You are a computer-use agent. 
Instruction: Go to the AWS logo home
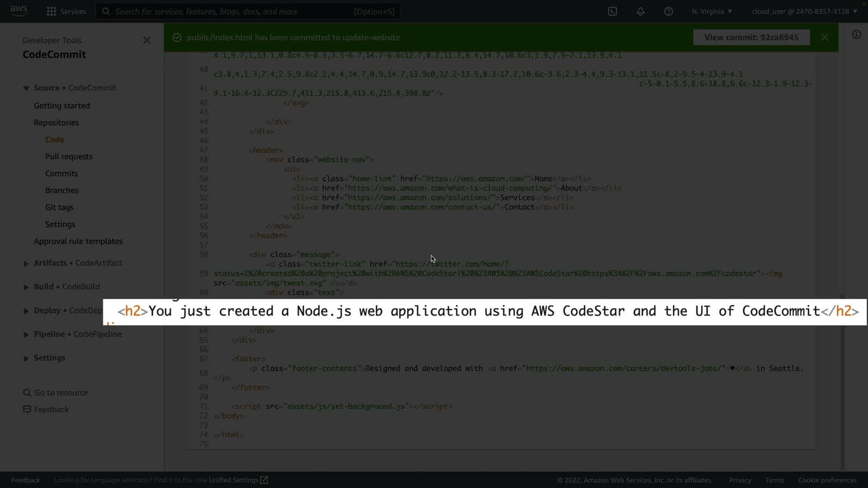19,11
